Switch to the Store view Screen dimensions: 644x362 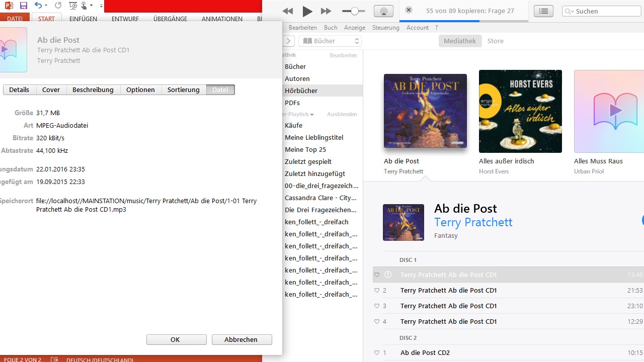(496, 41)
